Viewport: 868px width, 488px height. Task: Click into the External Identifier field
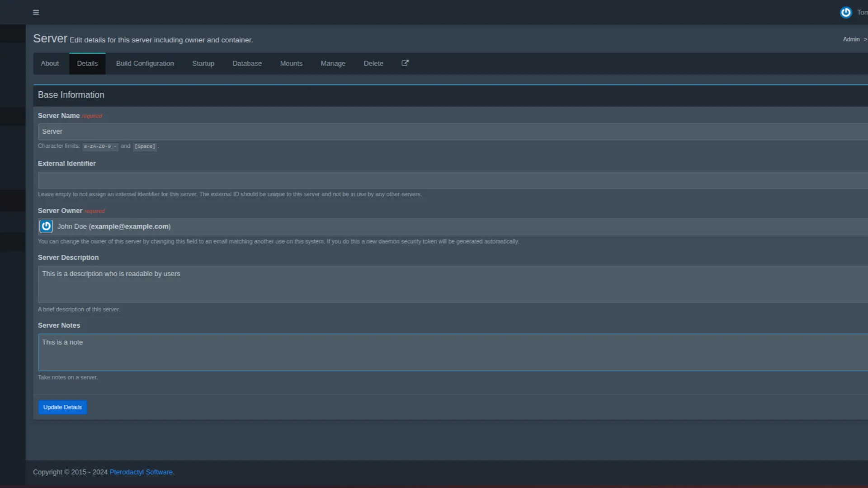(x=452, y=180)
